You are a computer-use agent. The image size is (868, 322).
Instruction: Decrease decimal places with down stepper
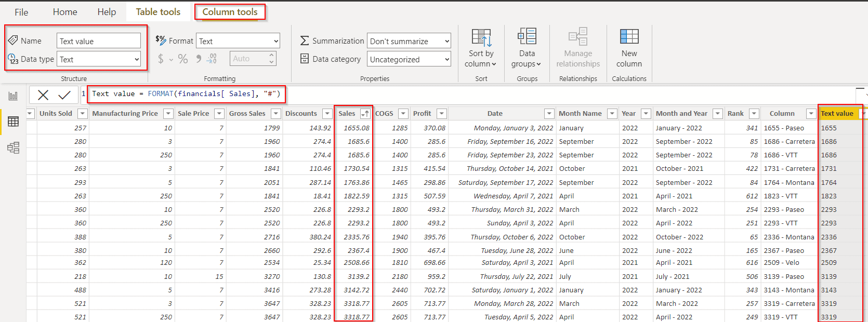[x=271, y=62]
